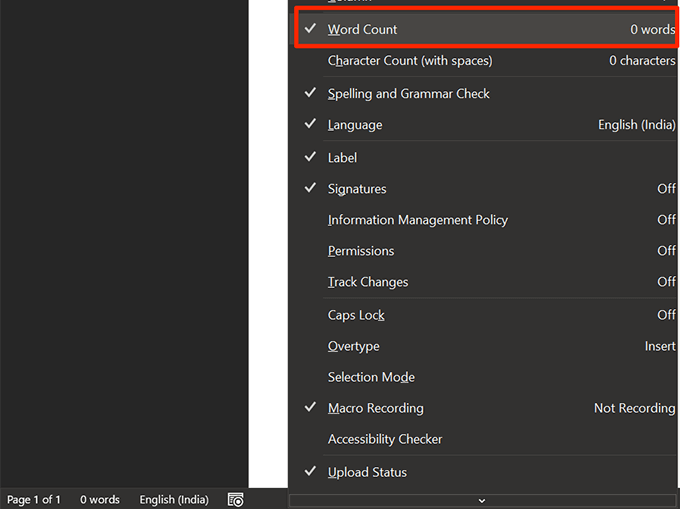Untick the Upload Status option
Viewport: 680px width, 509px height.
[367, 472]
